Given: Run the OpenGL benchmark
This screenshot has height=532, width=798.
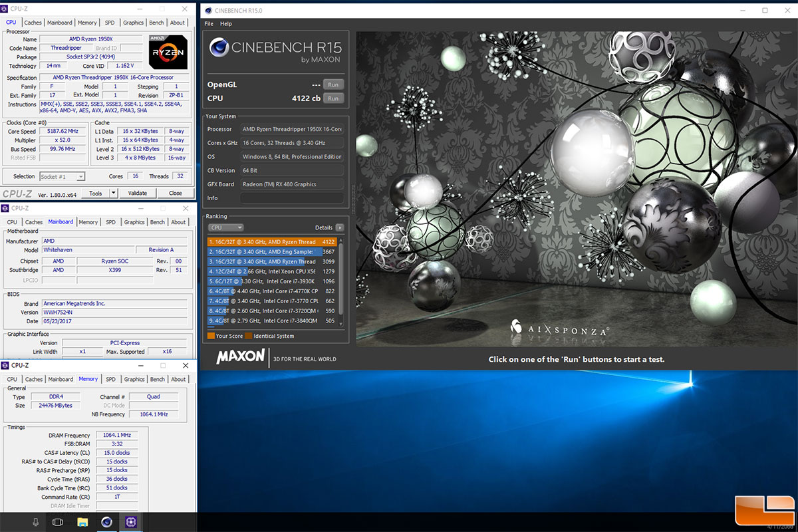Looking at the screenshot, I should coord(333,84).
